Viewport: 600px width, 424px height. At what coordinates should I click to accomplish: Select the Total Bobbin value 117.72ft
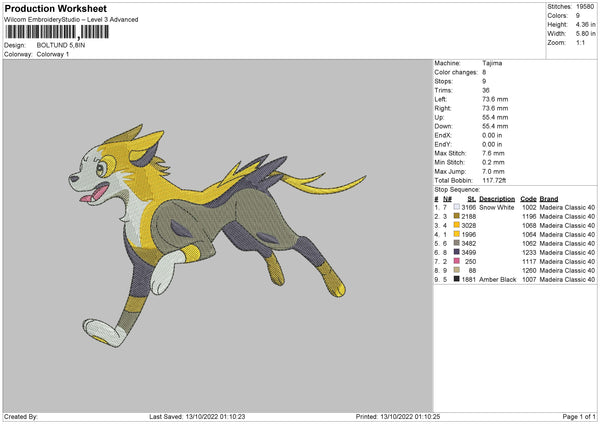point(494,180)
